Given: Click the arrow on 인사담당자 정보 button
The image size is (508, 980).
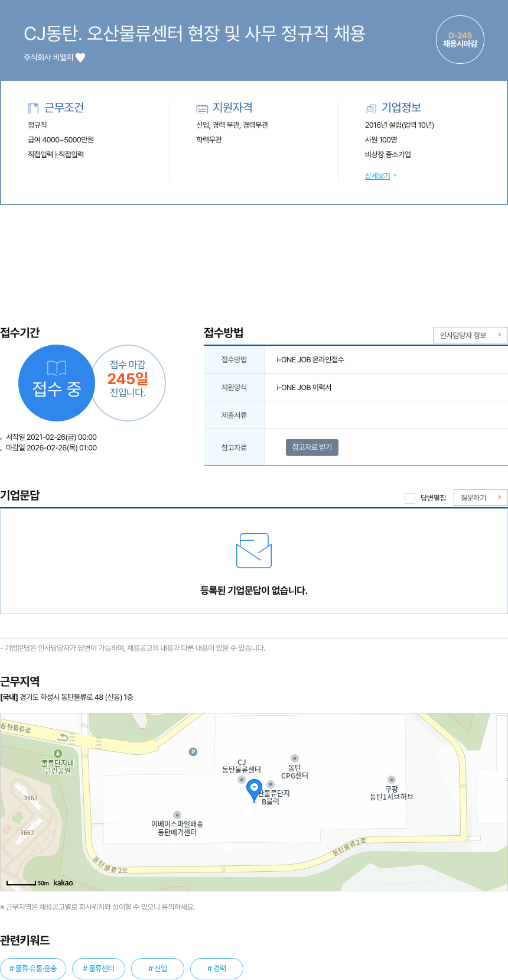Looking at the screenshot, I should (500, 335).
